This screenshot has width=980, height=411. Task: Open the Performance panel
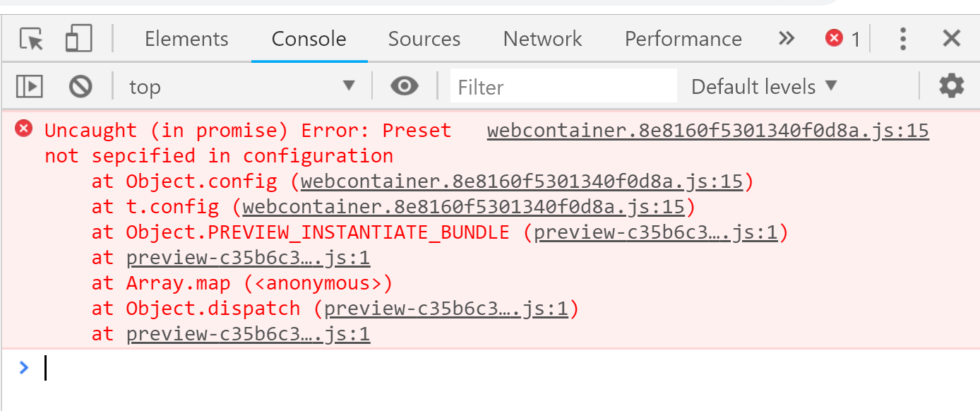[x=682, y=39]
